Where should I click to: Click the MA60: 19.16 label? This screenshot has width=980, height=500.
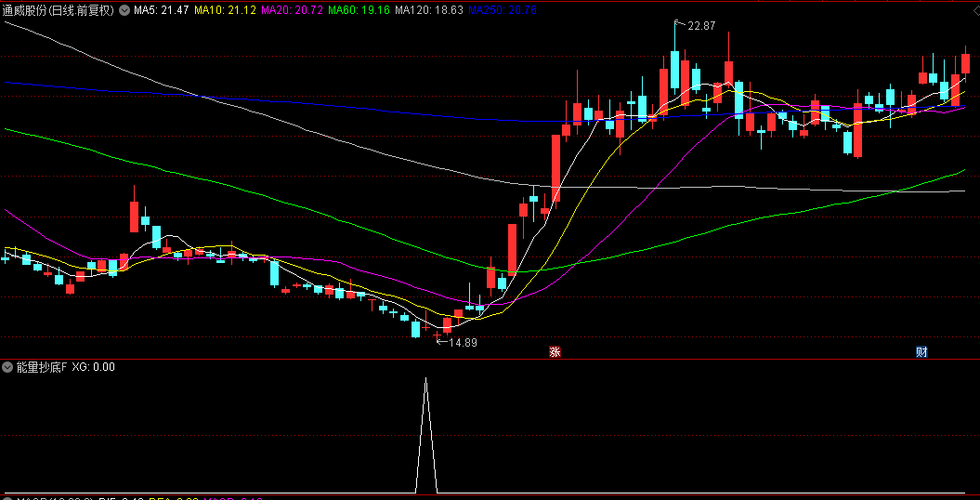[359, 10]
